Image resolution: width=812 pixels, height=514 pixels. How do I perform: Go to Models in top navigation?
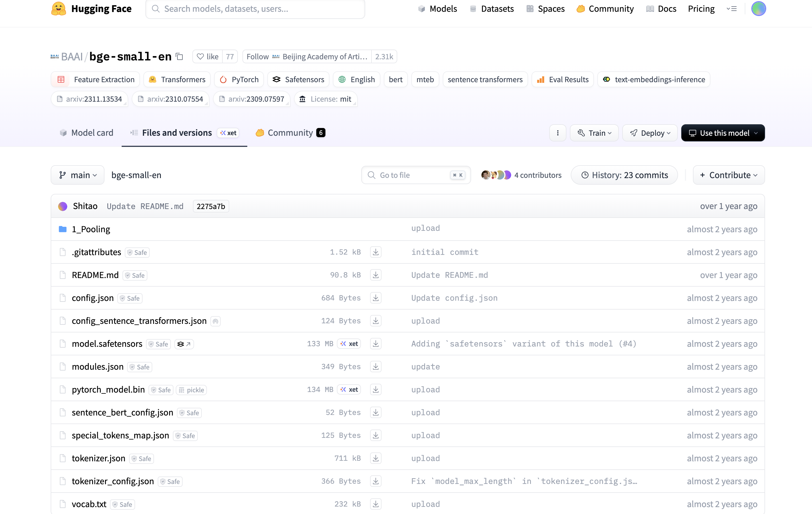point(437,9)
